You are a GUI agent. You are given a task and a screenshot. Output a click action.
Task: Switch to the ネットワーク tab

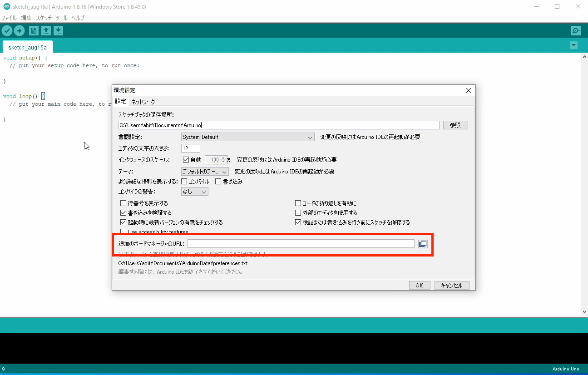(x=143, y=102)
